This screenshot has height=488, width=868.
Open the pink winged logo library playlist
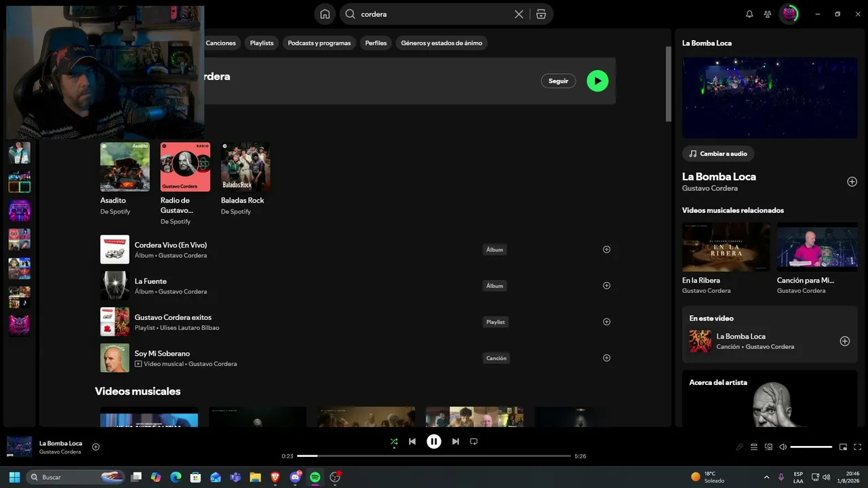pyautogui.click(x=19, y=325)
